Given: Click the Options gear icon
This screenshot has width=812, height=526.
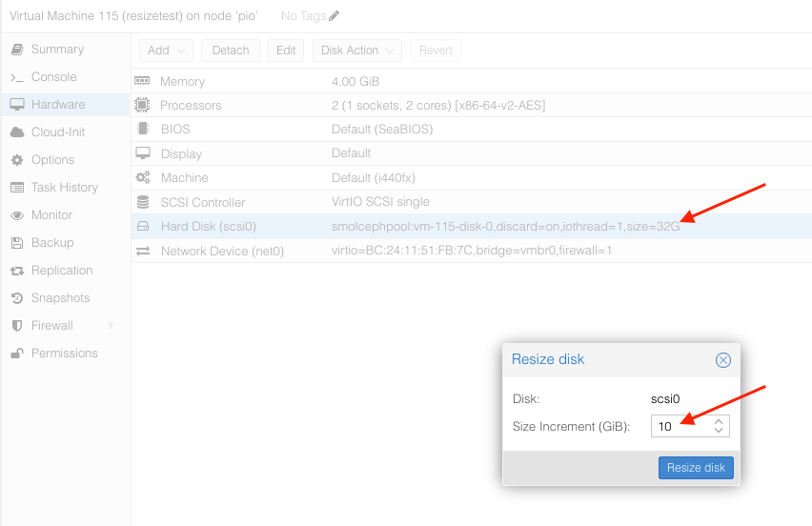Looking at the screenshot, I should point(17,160).
